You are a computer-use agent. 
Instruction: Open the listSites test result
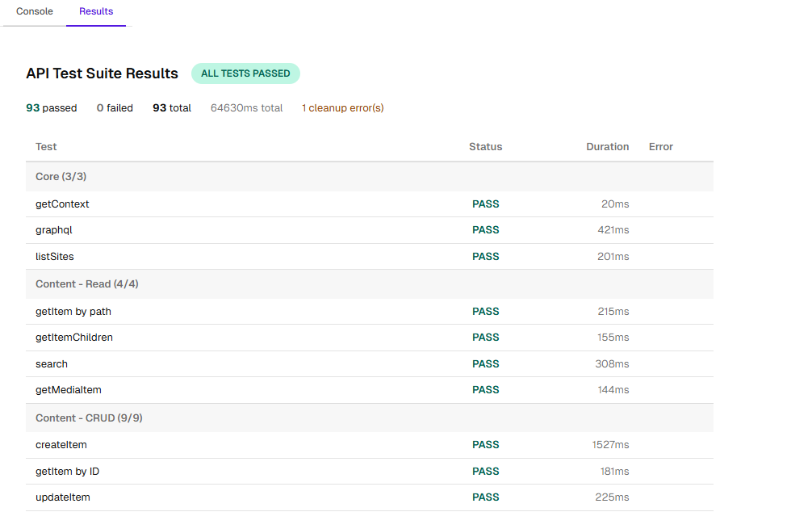click(x=54, y=256)
